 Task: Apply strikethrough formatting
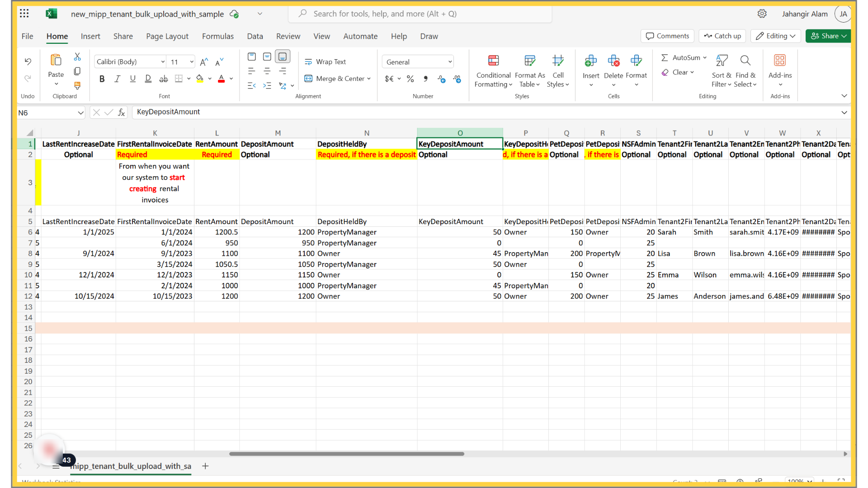[163, 79]
